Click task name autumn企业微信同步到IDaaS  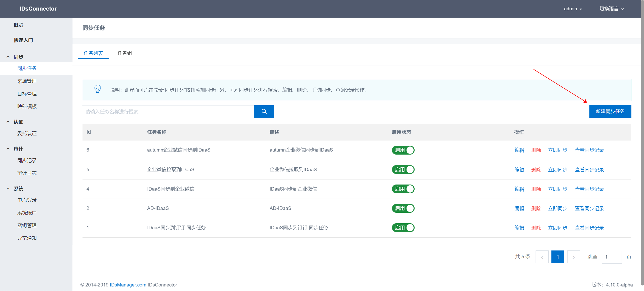(x=179, y=150)
